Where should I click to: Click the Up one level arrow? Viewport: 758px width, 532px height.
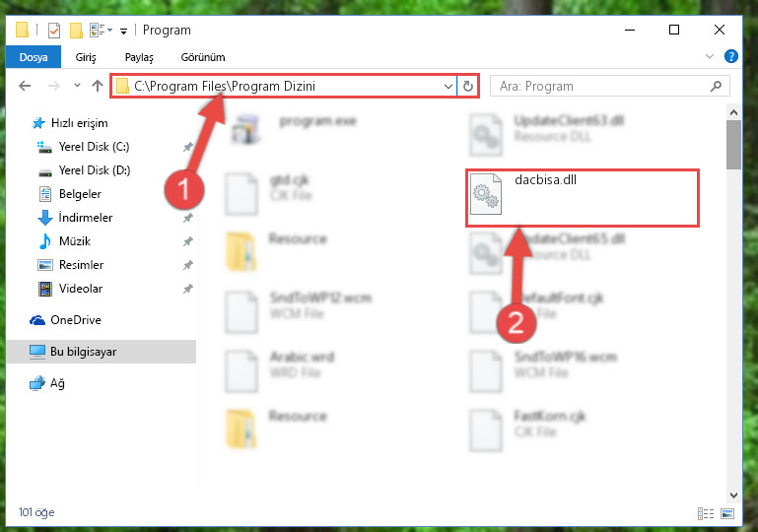pos(98,86)
